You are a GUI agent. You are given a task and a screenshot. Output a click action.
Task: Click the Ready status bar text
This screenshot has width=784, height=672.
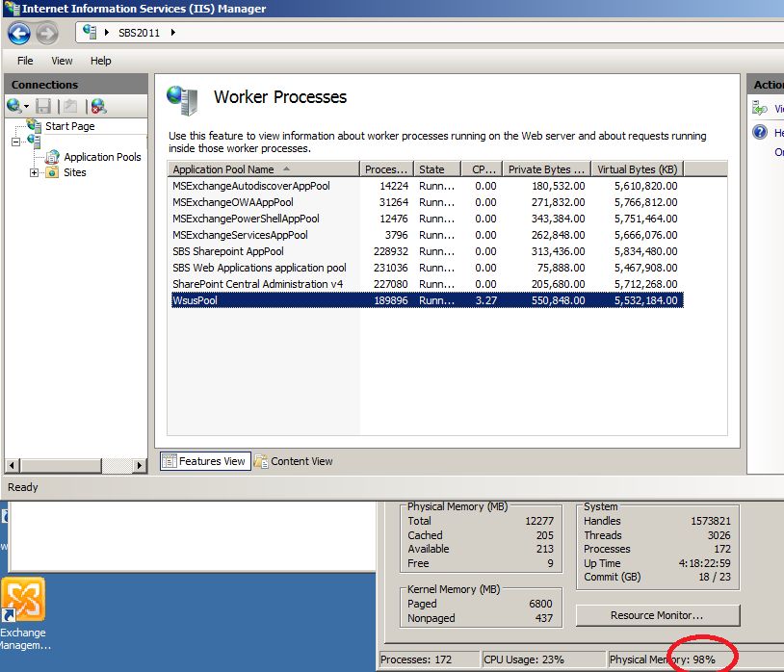23,487
